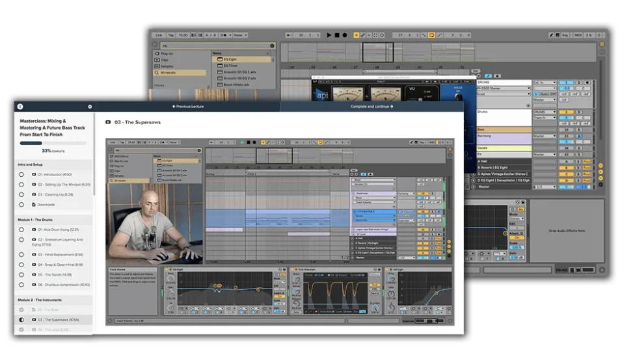
Task: Toggle the highlighted arrangement overdub plus button
Action: pyautogui.click(x=357, y=35)
